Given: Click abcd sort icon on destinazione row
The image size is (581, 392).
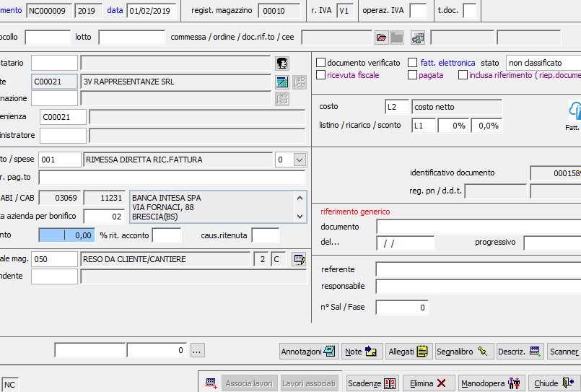Looking at the screenshot, I should (282, 99).
